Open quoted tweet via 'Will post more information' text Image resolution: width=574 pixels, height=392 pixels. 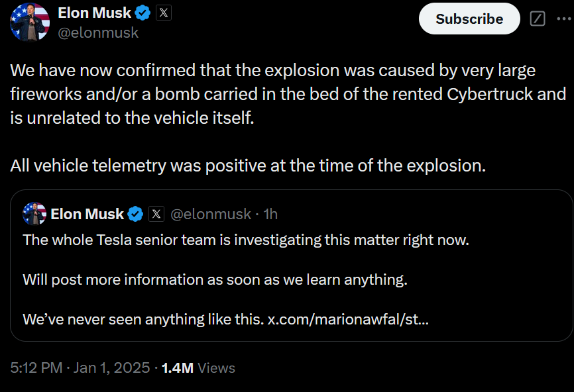tap(215, 279)
